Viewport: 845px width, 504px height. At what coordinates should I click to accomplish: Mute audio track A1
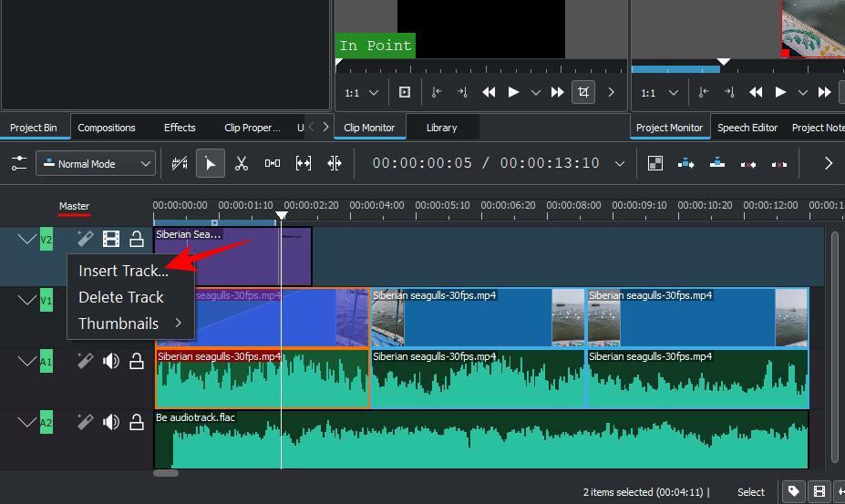111,361
